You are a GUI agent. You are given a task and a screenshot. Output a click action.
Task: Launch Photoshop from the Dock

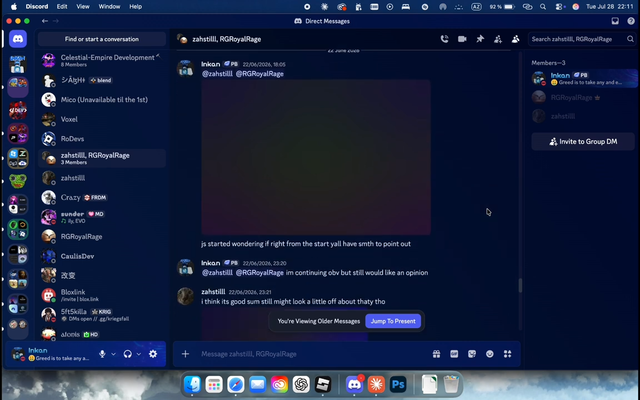point(398,384)
